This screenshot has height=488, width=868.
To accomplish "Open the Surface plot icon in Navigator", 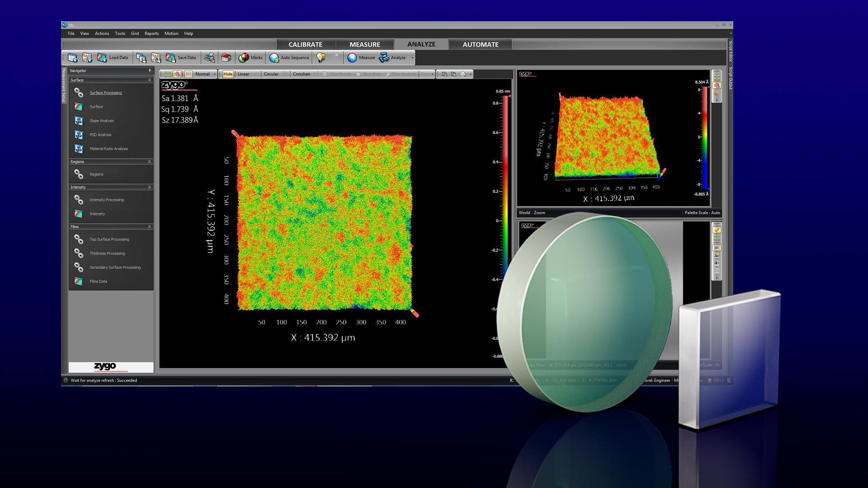I will [79, 107].
